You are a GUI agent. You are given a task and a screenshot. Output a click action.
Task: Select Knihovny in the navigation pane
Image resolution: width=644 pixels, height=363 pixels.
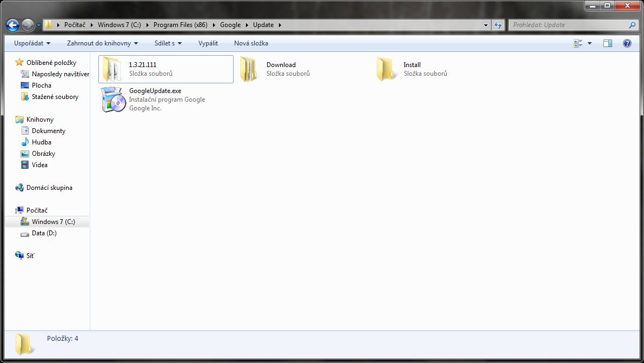40,119
